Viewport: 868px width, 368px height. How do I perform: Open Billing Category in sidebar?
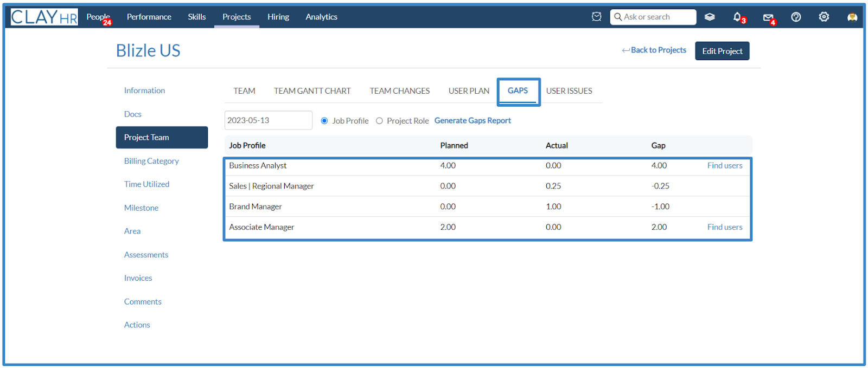[x=151, y=161]
